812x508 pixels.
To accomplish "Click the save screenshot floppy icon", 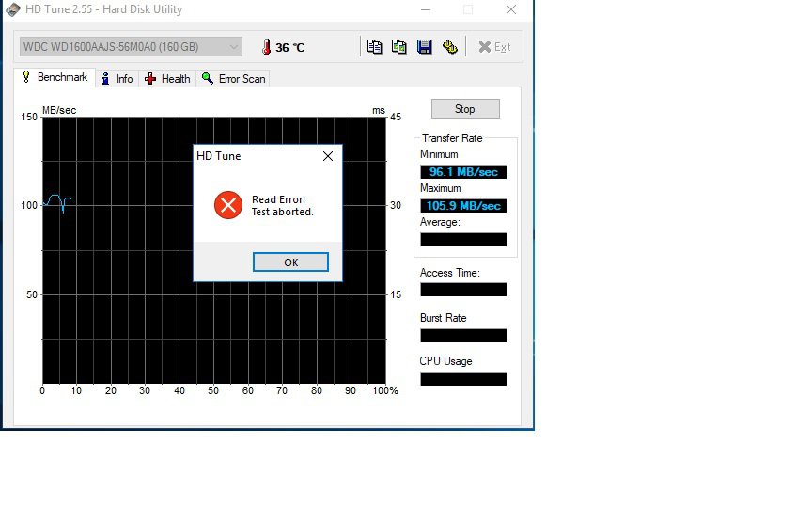I will (x=425, y=47).
